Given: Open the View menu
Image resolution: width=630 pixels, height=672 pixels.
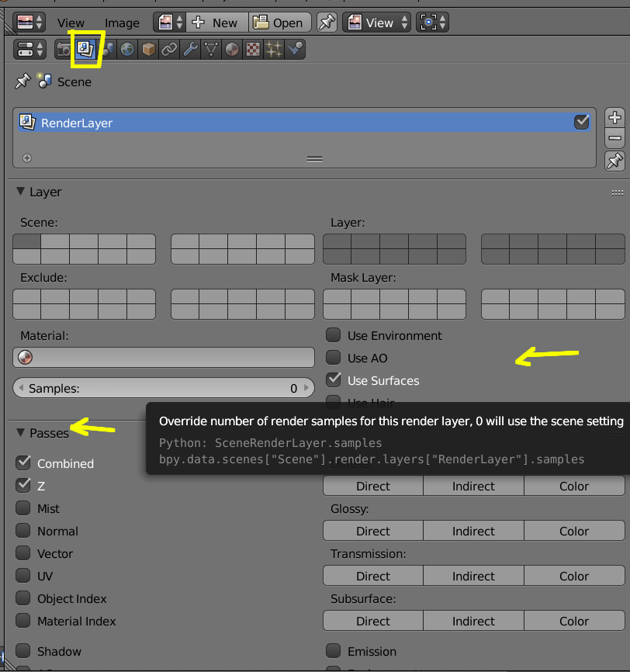Looking at the screenshot, I should [x=71, y=23].
